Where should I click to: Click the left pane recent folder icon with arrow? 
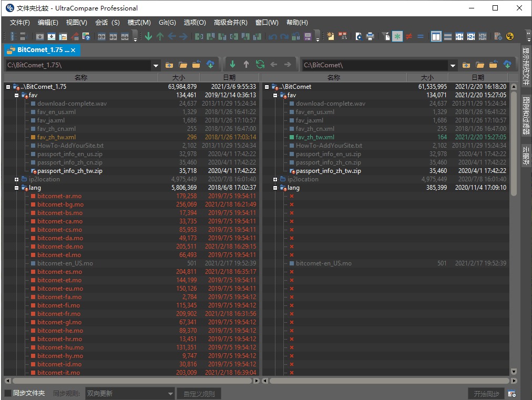point(197,65)
